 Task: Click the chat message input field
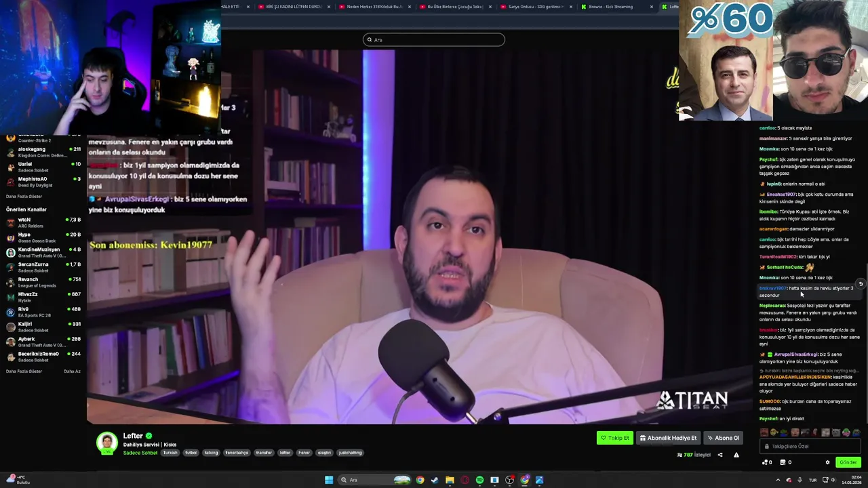811,447
